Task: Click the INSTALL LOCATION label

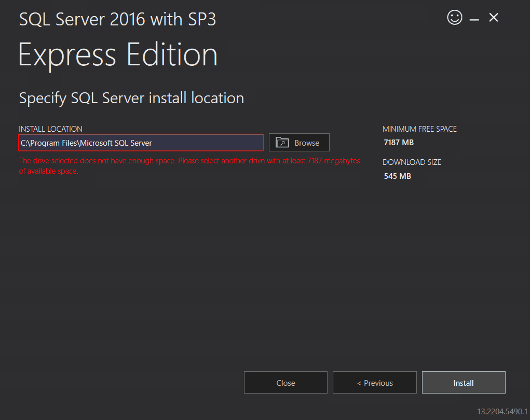Action: [x=51, y=129]
